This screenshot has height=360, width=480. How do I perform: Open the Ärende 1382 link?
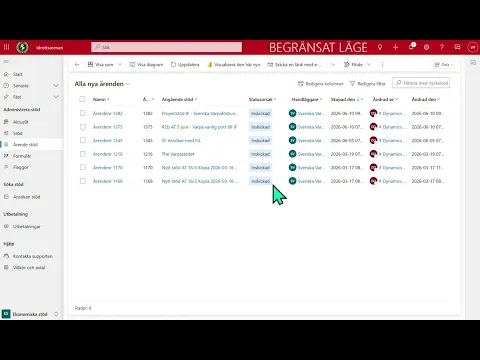pyautogui.click(x=108, y=113)
